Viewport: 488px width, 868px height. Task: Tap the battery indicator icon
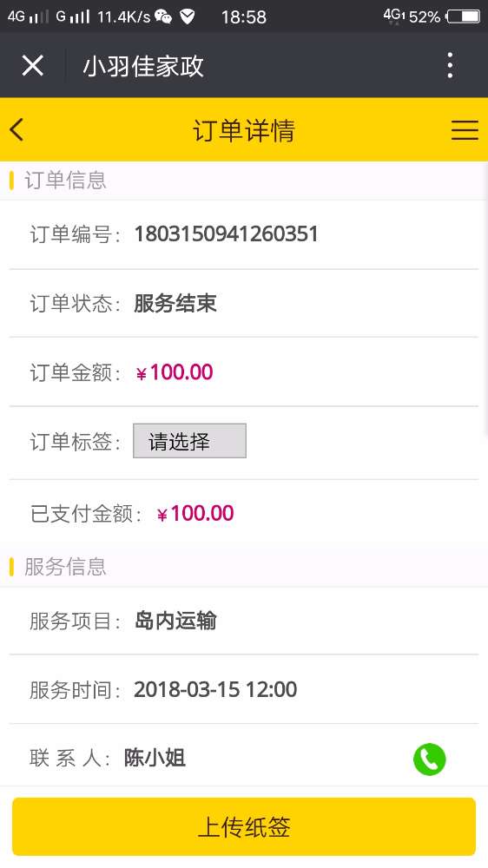463,16
